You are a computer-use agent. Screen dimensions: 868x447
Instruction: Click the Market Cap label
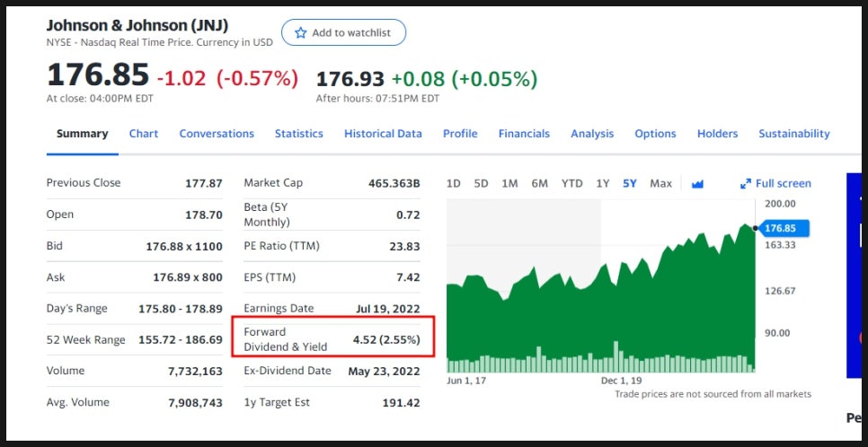click(x=273, y=182)
